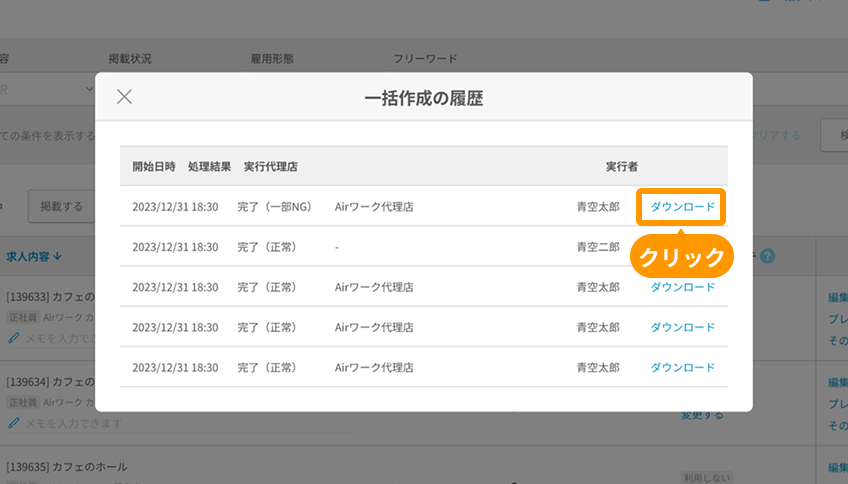Open the dropdown arrow below the filter labels
This screenshot has width=848, height=484.
90,89
